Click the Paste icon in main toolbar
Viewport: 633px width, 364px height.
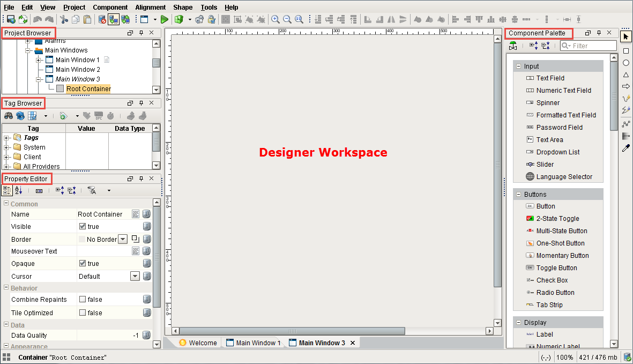87,19
